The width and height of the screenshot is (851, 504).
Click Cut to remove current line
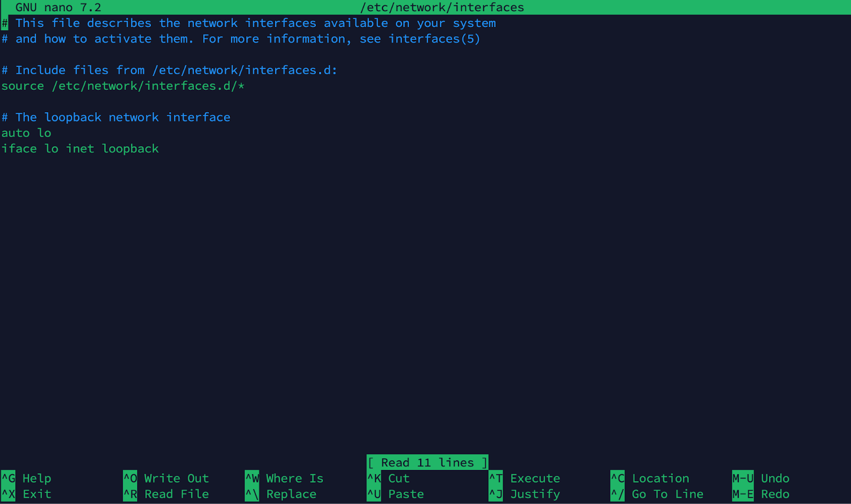[397, 478]
